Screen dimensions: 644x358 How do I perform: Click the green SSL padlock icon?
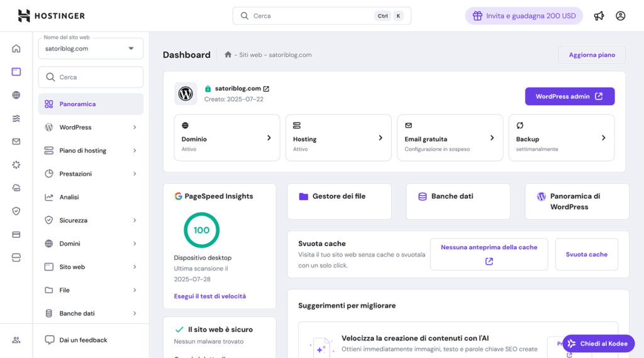click(x=208, y=88)
